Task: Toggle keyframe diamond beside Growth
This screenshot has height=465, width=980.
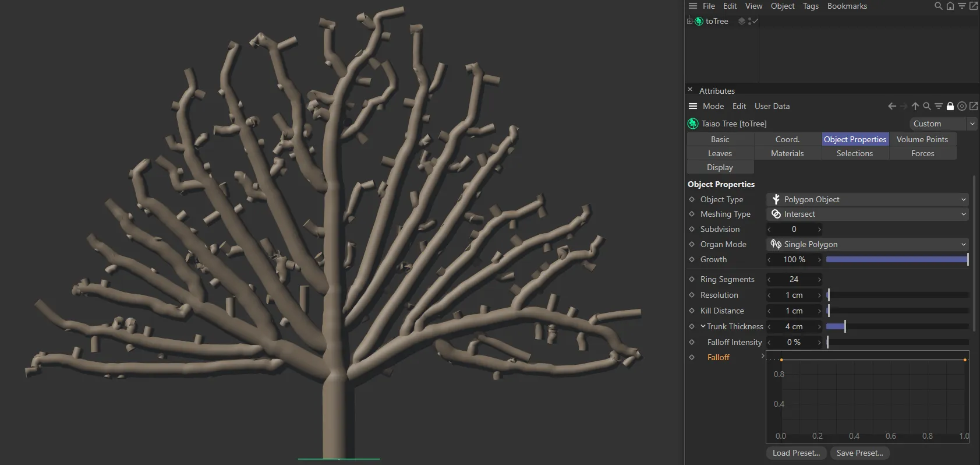Action: tap(692, 259)
